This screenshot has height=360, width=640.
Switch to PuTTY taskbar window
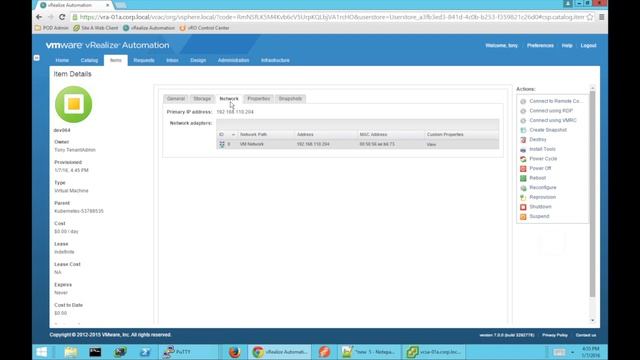click(188, 352)
